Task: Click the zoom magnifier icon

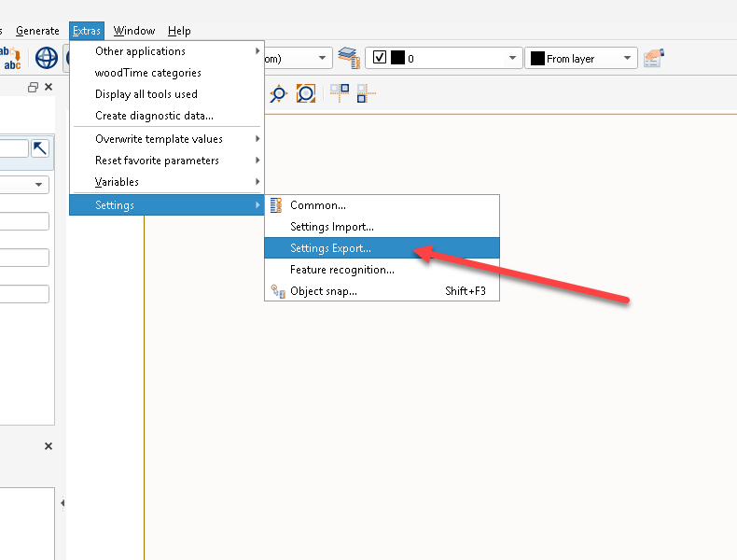Action: click(278, 93)
